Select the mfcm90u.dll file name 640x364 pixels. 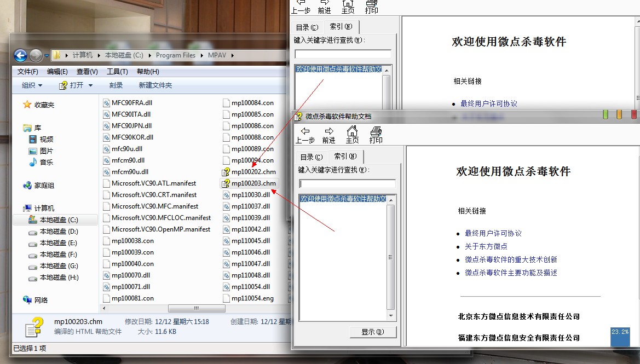(x=130, y=172)
